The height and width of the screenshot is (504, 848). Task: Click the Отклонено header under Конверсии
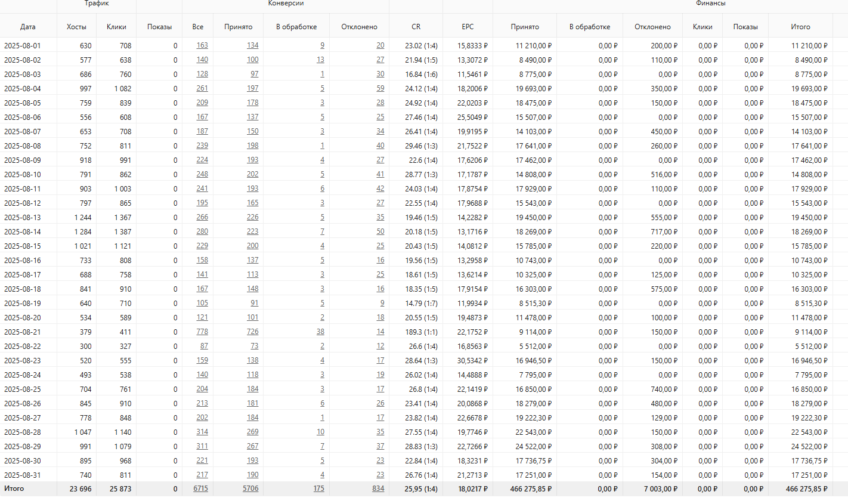(359, 27)
